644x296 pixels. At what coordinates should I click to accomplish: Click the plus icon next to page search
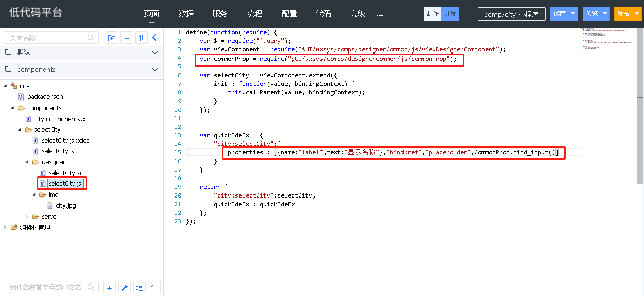tap(127, 38)
